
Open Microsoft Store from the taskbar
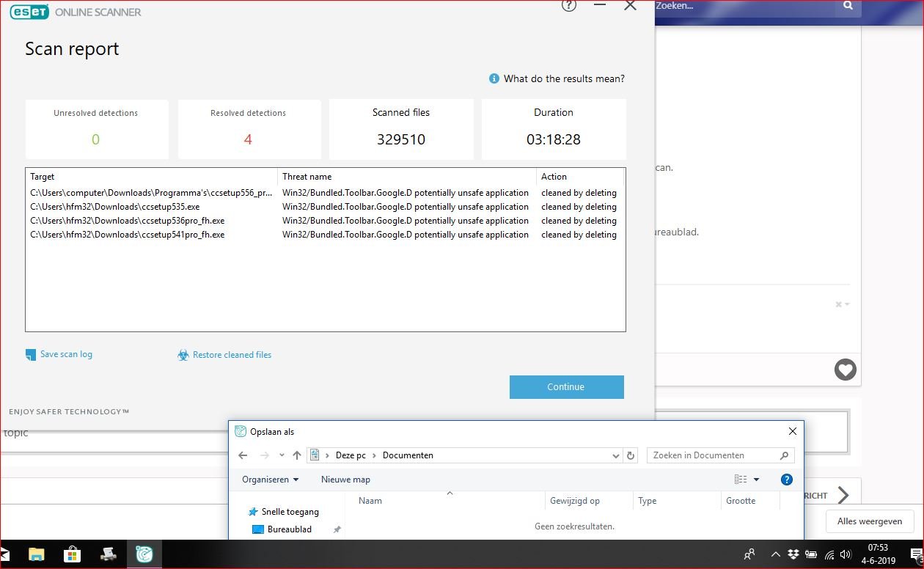[x=72, y=554]
